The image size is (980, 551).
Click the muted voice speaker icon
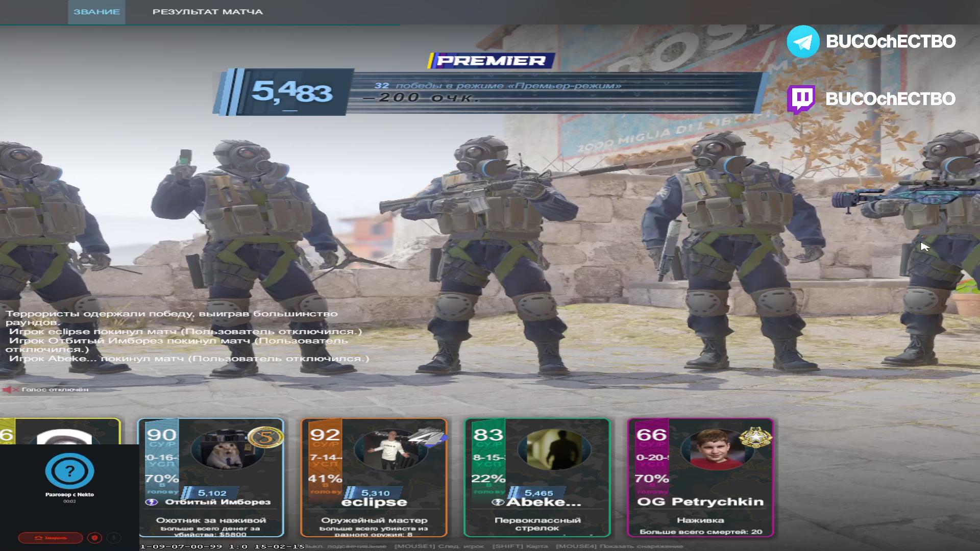[x=10, y=390]
